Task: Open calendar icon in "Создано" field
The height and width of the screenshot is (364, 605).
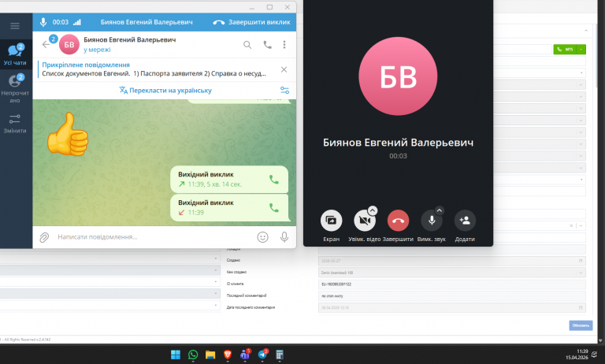Action: tap(581, 261)
